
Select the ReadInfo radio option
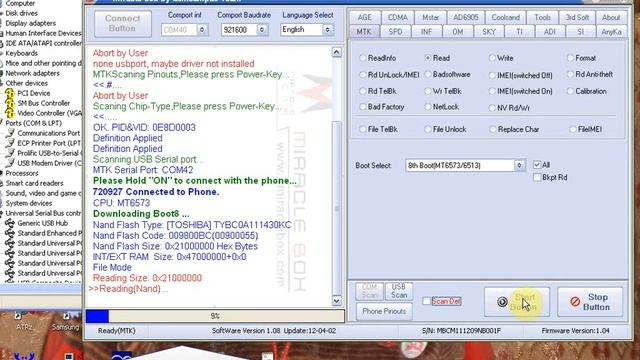tap(362, 58)
